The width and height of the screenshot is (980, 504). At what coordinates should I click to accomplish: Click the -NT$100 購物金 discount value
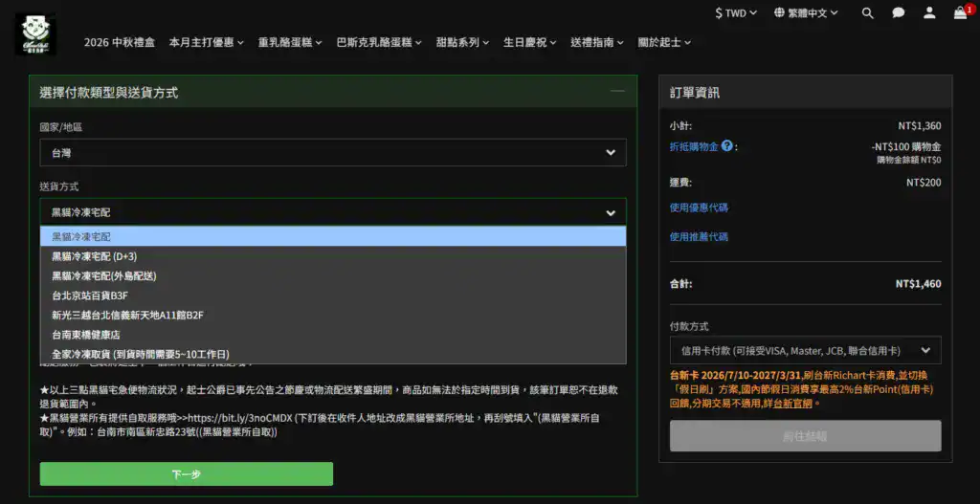tap(906, 146)
